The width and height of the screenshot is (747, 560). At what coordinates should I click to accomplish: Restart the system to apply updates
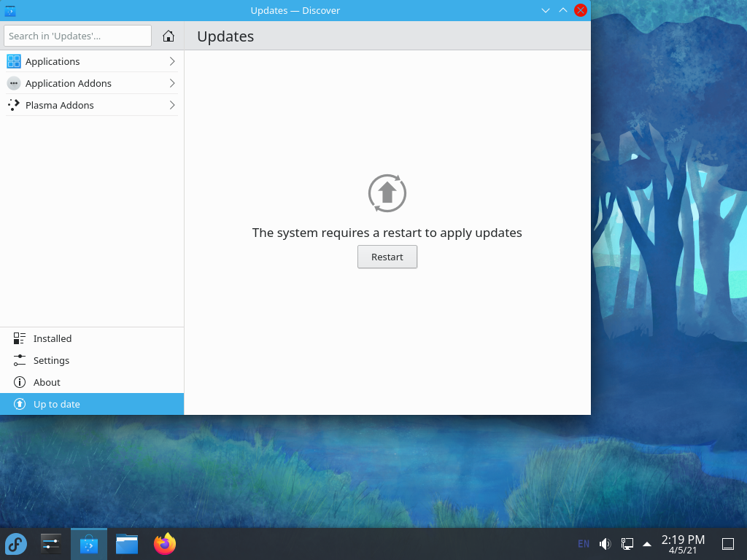tap(387, 257)
